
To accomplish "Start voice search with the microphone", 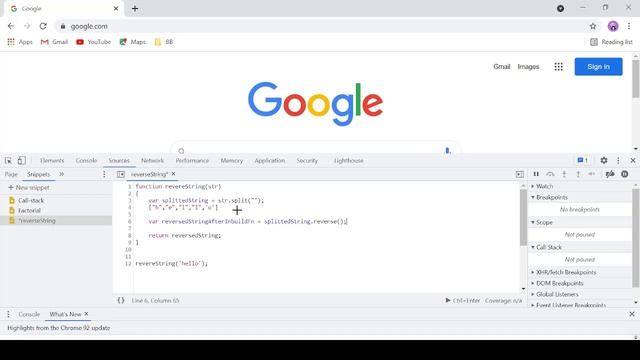I will (x=447, y=151).
